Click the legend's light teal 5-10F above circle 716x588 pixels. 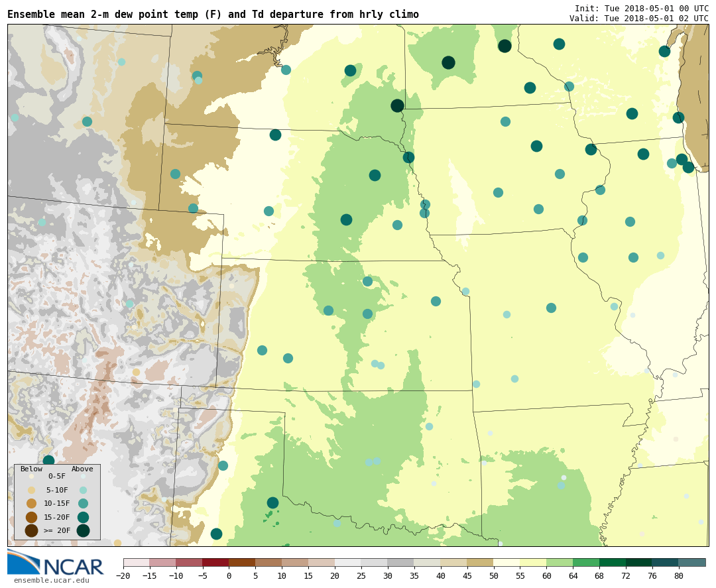83,490
